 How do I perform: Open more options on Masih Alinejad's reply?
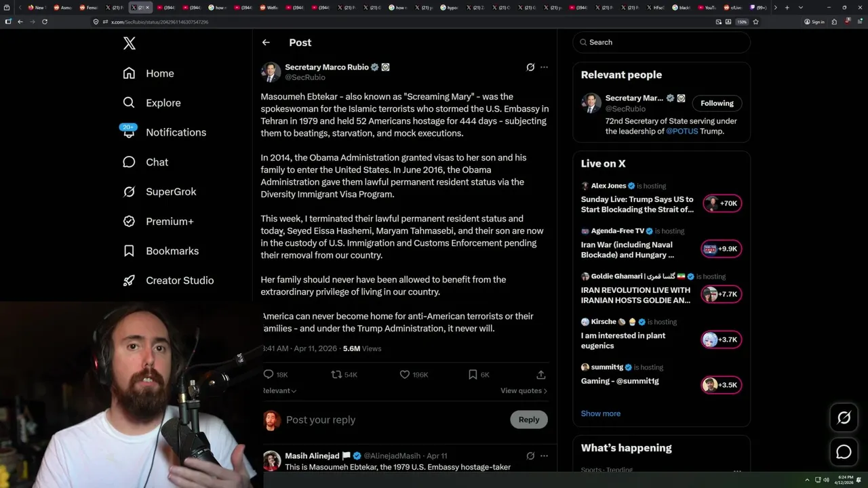pos(544,455)
